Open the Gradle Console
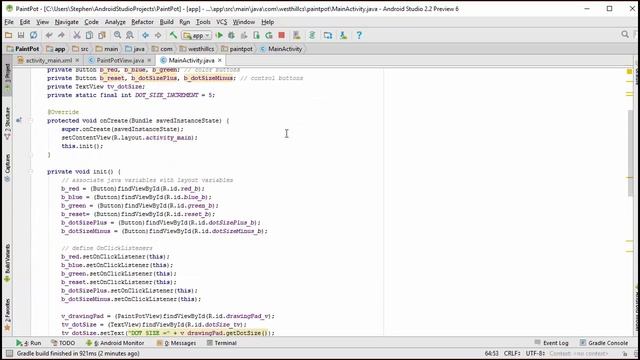The width and height of the screenshot is (640, 360). pos(604,343)
